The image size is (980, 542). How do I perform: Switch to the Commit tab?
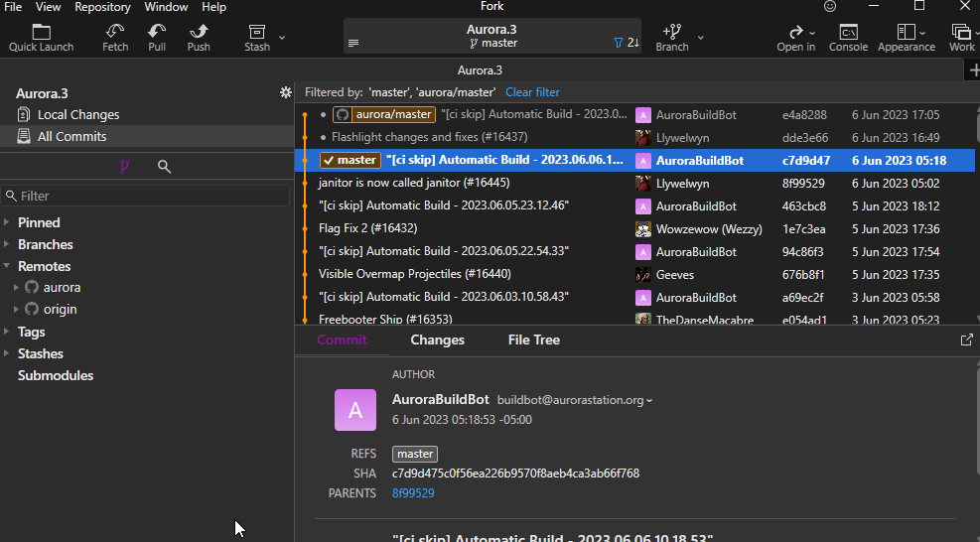pos(342,339)
